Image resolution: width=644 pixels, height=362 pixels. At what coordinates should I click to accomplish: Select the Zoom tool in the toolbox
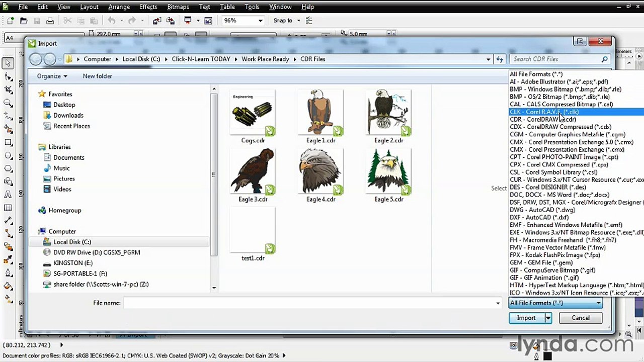8,103
